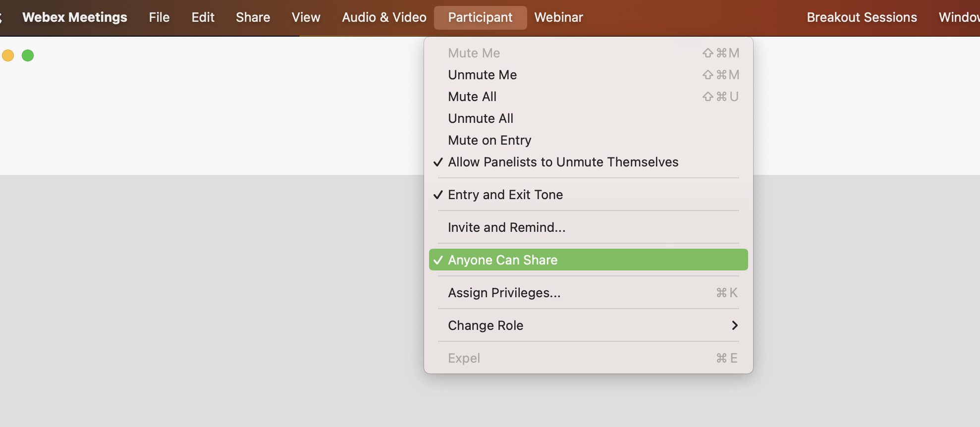Toggle Entry and Exit Tone off
The height and width of the screenshot is (427, 980).
tap(589, 195)
